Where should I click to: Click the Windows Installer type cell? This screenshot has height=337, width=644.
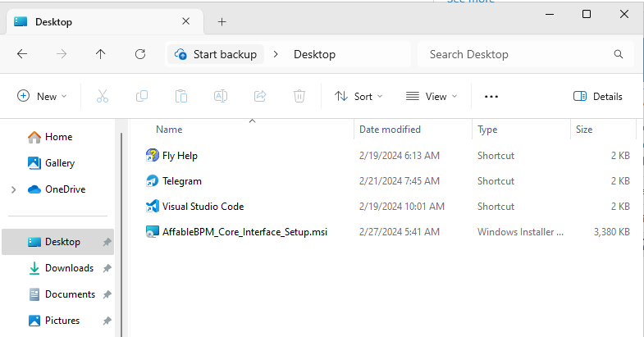tap(520, 232)
